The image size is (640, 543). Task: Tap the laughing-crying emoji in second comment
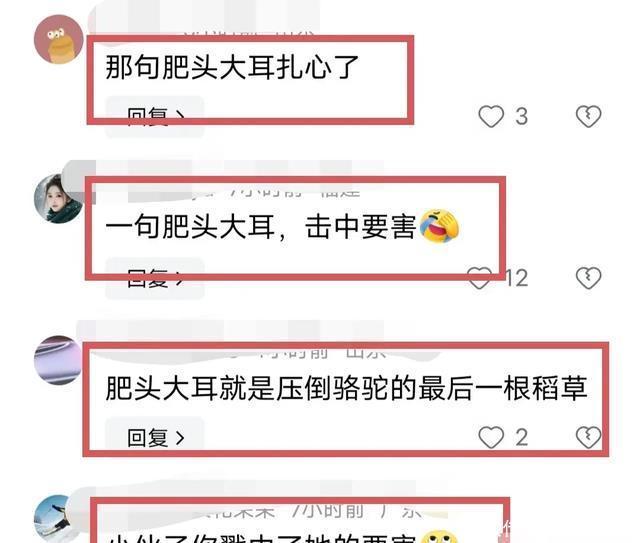(x=439, y=226)
